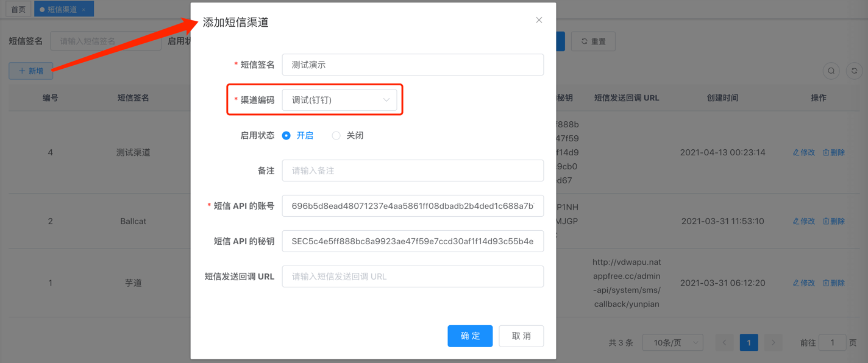Switch to the 首页 tab
The image size is (868, 363).
18,9
